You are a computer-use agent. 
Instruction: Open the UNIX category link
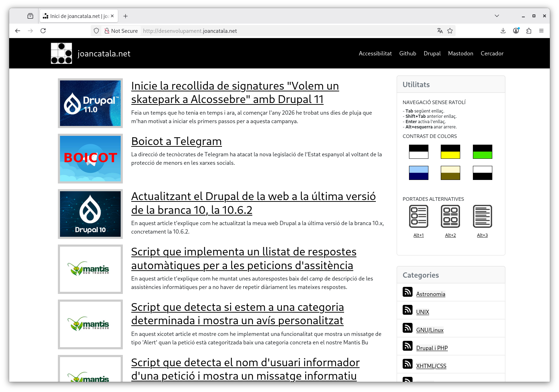(x=422, y=312)
